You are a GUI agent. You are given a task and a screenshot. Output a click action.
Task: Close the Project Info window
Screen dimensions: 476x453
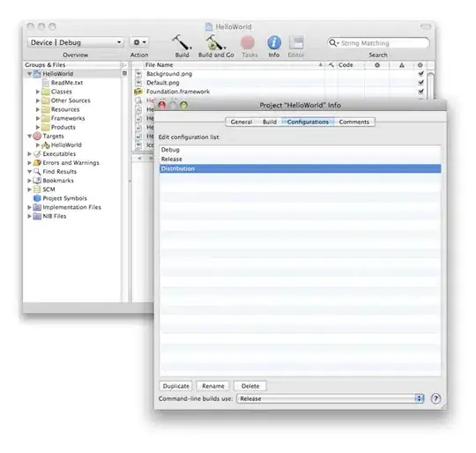click(162, 105)
